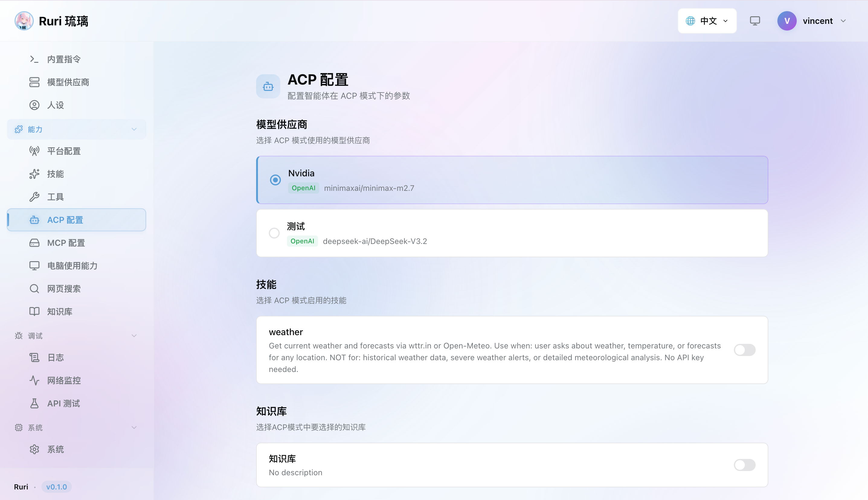Click the No description text
This screenshot has width=868, height=500.
(x=295, y=473)
